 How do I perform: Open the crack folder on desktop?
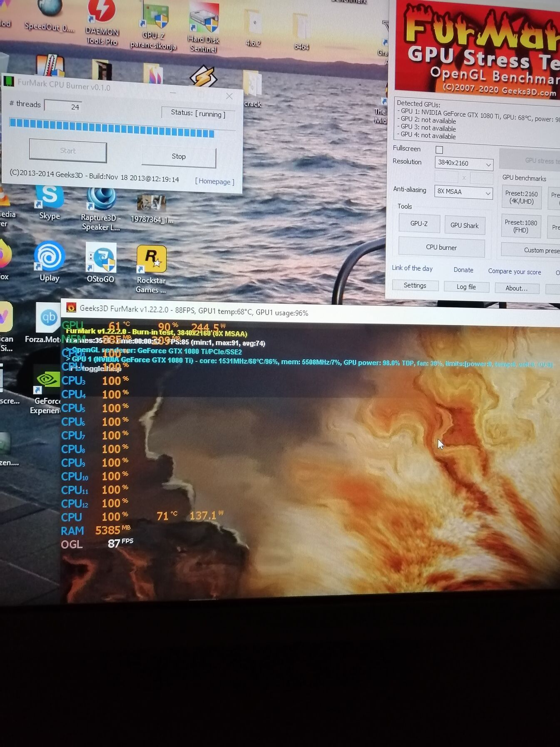(253, 89)
